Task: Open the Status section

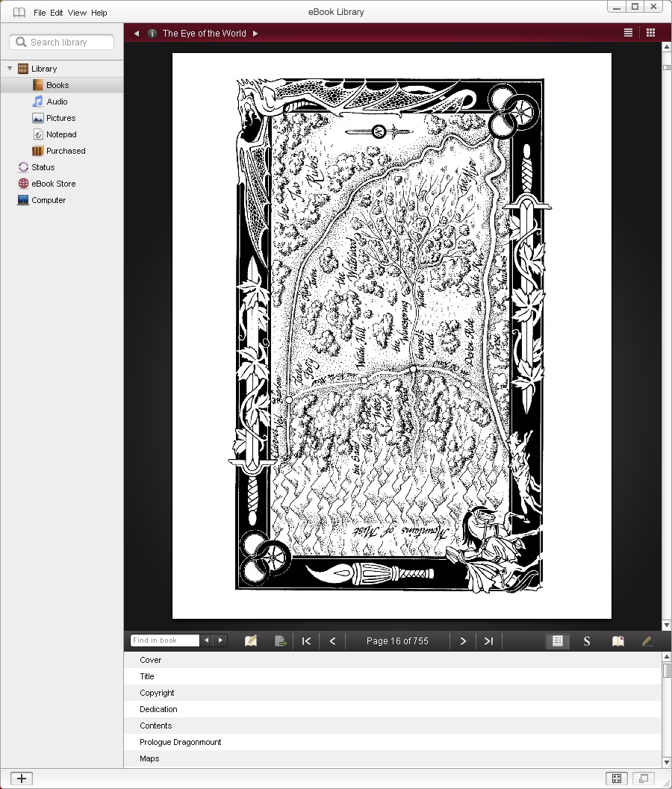Action: [x=43, y=167]
